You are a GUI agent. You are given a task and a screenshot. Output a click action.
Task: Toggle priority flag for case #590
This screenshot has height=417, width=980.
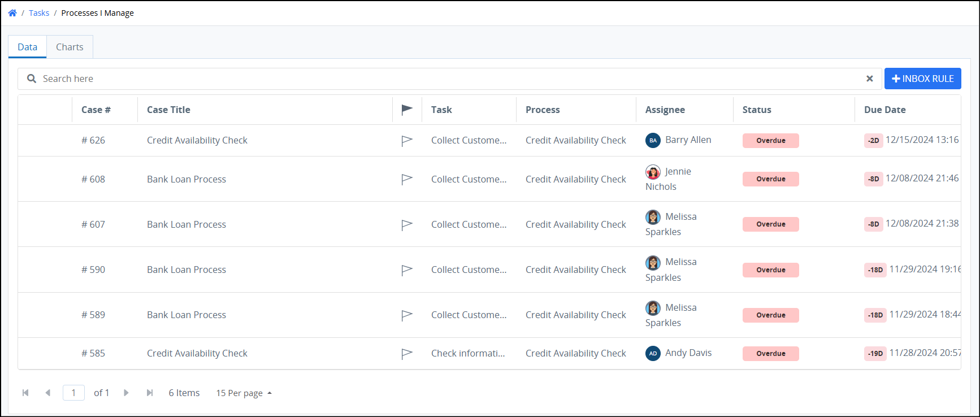(x=407, y=270)
